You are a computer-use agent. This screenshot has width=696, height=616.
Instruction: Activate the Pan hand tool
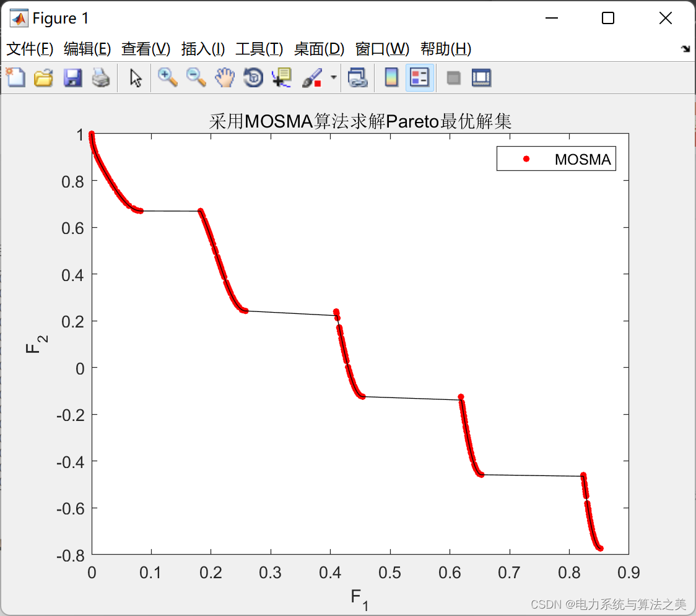(225, 77)
